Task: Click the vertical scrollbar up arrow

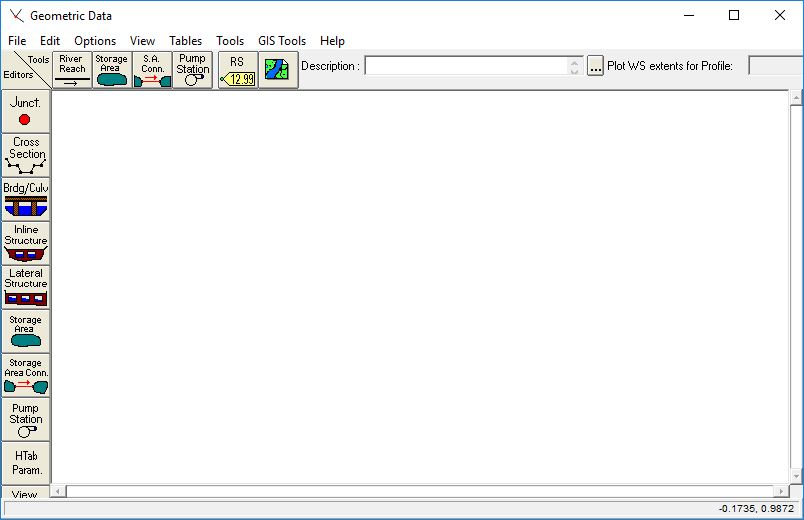Action: [796, 97]
